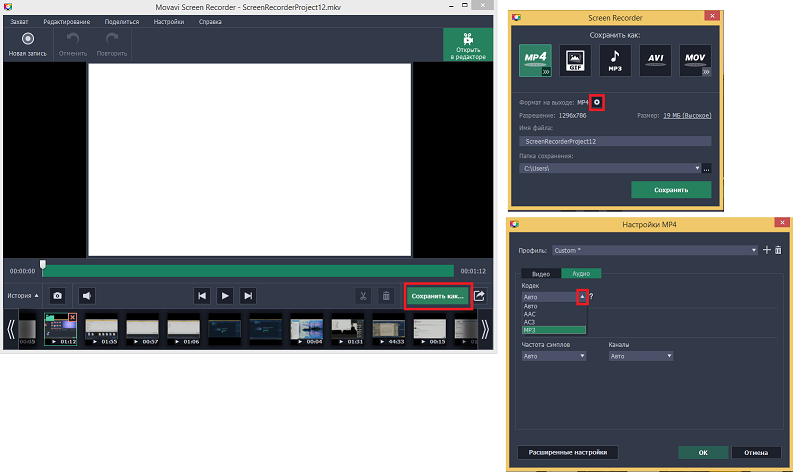
Task: Select AC3 in codec list
Action: point(554,322)
